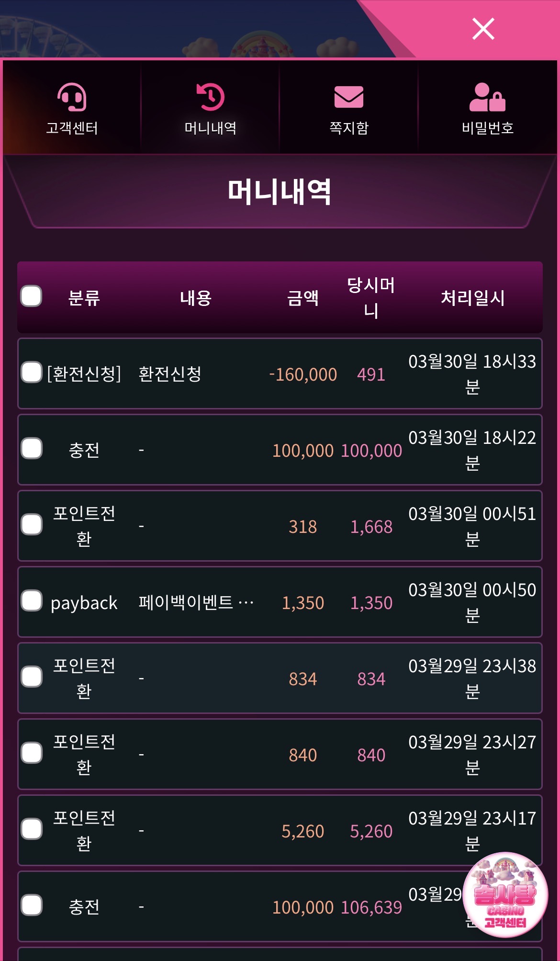The image size is (560, 961).
Task: Toggle the select-all checkbox in table header
Action: (32, 296)
